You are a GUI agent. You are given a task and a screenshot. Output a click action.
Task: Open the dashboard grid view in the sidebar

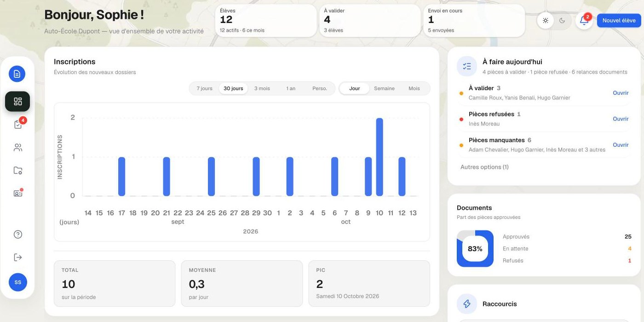(x=17, y=102)
